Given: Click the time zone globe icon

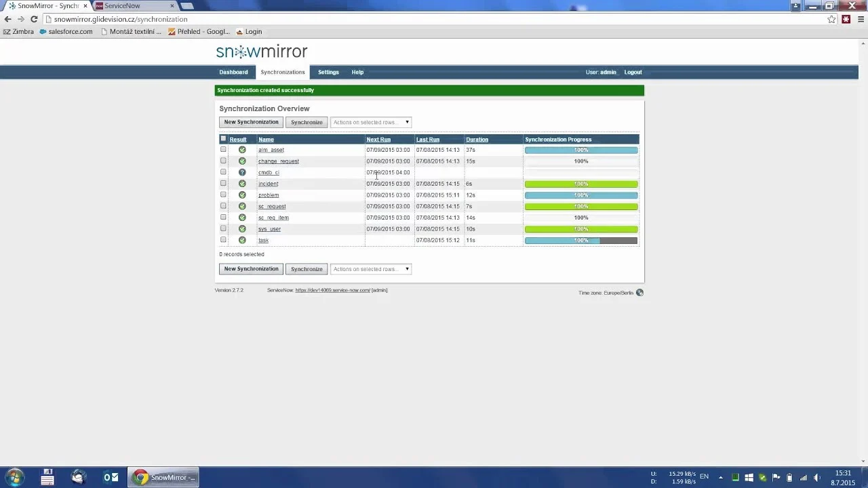Looking at the screenshot, I should (x=639, y=293).
